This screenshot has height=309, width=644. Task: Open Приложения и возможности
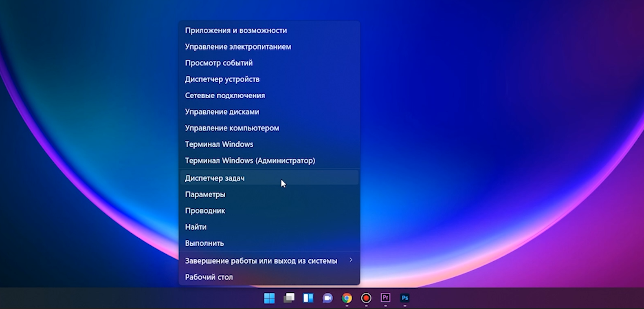pos(269,31)
